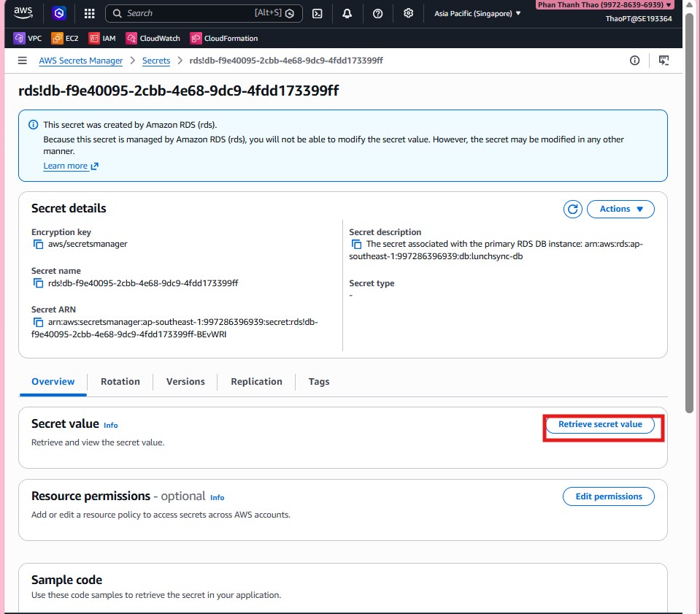Image resolution: width=700 pixels, height=614 pixels.
Task: Switch to the Rotation tab
Action: click(x=120, y=381)
